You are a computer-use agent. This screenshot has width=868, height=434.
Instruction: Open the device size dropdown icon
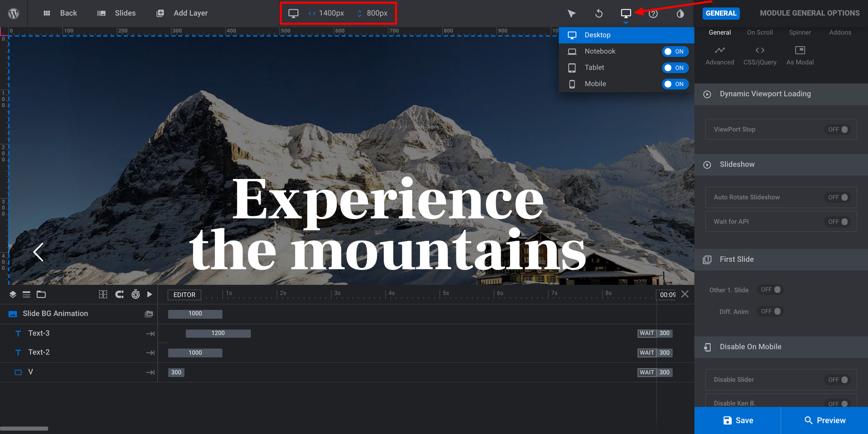(626, 14)
